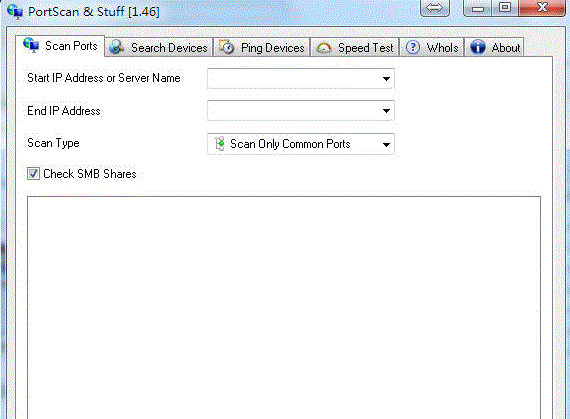Click the About info icon
The image size is (570, 419).
(x=478, y=47)
